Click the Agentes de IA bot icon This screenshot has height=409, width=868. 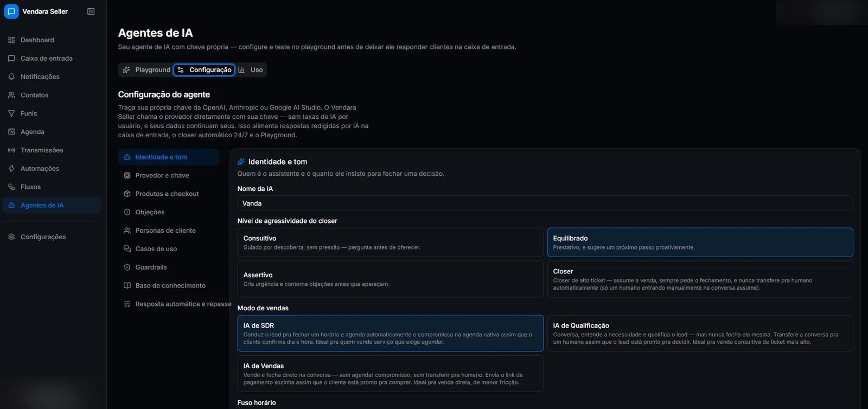(x=11, y=206)
